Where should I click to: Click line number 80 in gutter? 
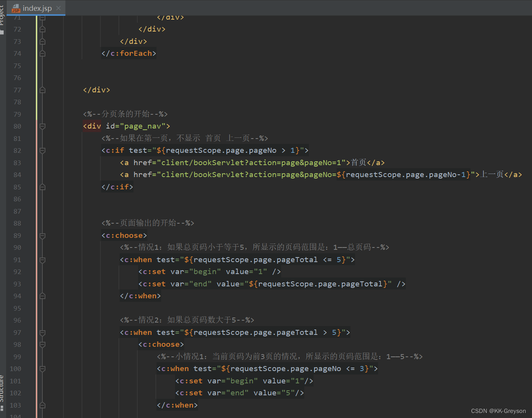pyautogui.click(x=17, y=126)
